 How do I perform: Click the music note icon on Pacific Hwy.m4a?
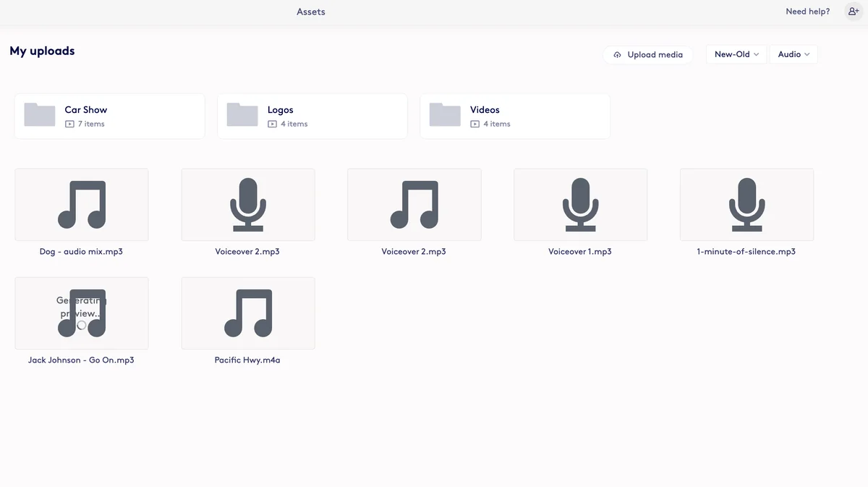coord(248,313)
